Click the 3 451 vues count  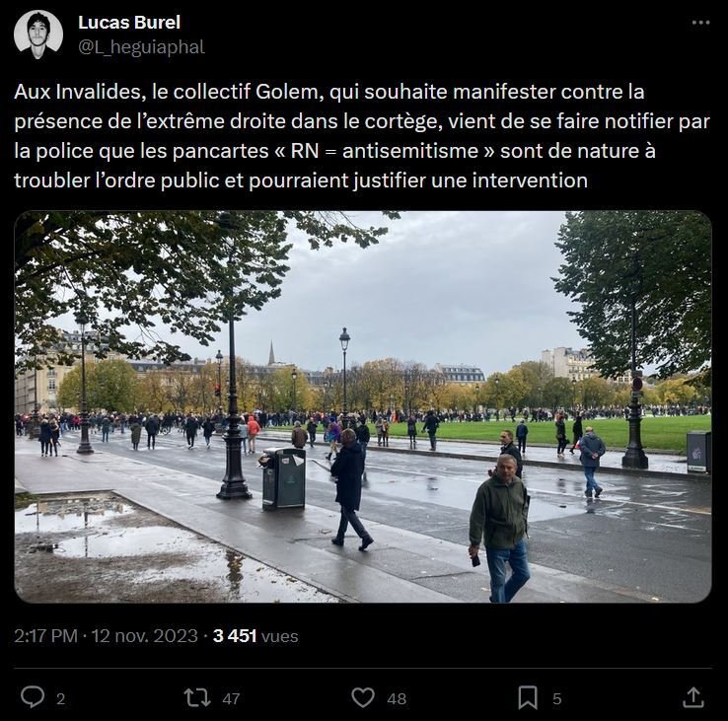point(255,636)
